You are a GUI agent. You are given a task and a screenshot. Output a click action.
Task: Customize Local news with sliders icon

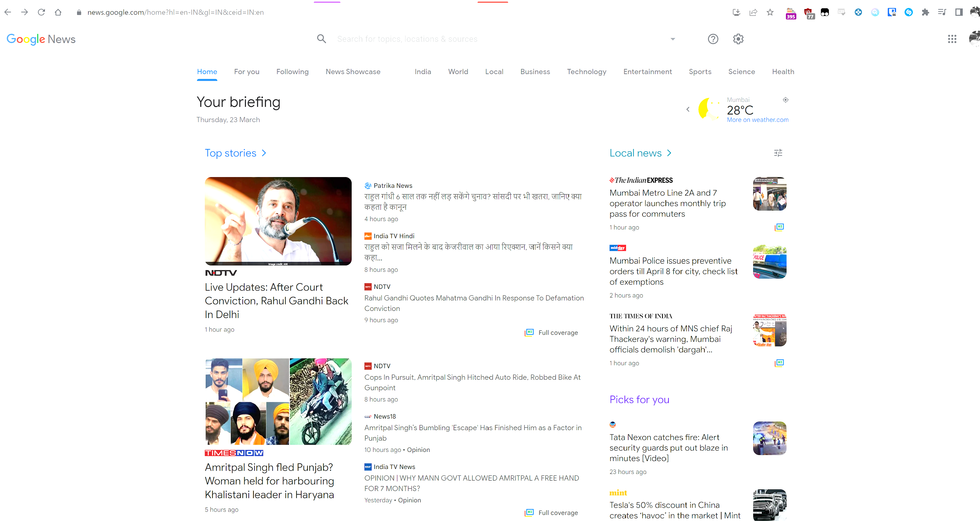[x=778, y=153]
